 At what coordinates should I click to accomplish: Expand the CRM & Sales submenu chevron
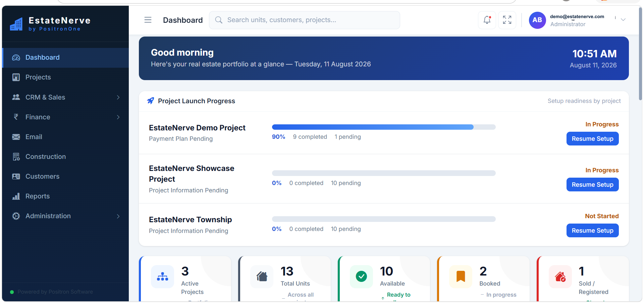tap(118, 97)
